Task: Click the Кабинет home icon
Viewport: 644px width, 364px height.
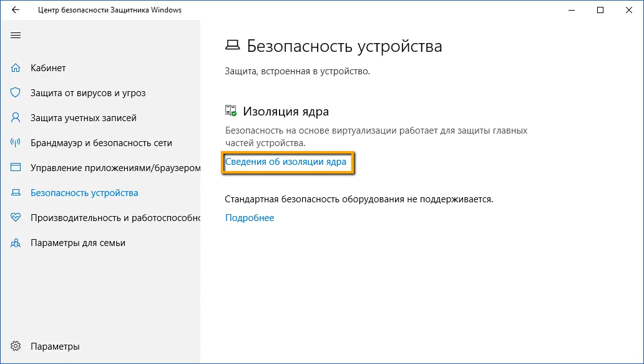Action: [x=16, y=68]
